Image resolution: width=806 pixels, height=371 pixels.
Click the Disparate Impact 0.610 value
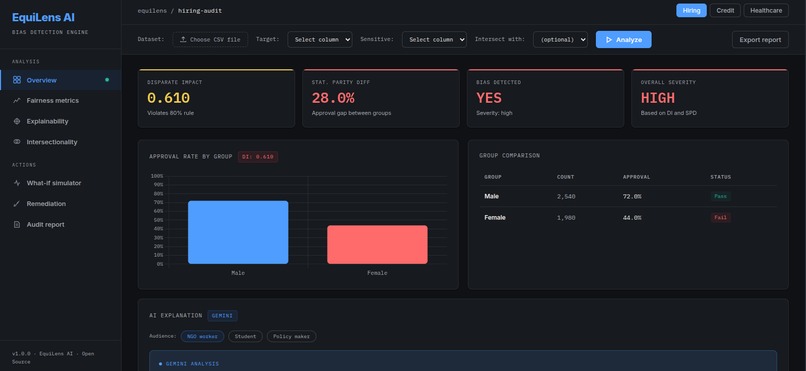(169, 98)
